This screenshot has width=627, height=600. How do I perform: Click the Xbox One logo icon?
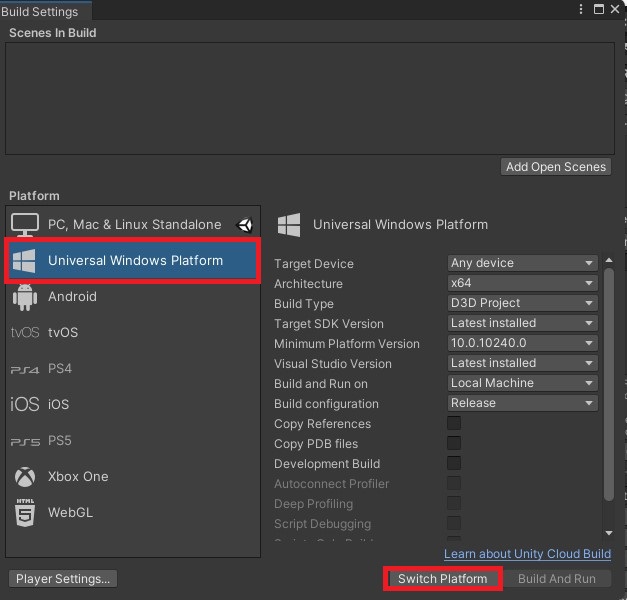coord(25,477)
